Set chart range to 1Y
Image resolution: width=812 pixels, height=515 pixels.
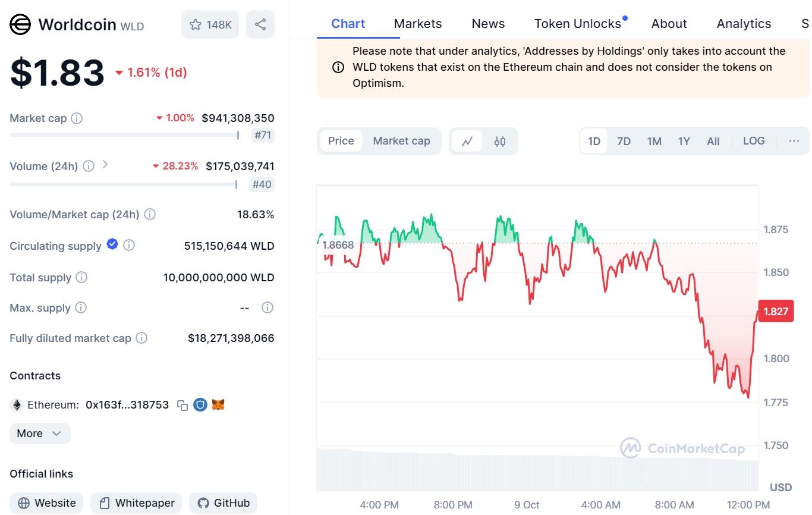point(684,142)
